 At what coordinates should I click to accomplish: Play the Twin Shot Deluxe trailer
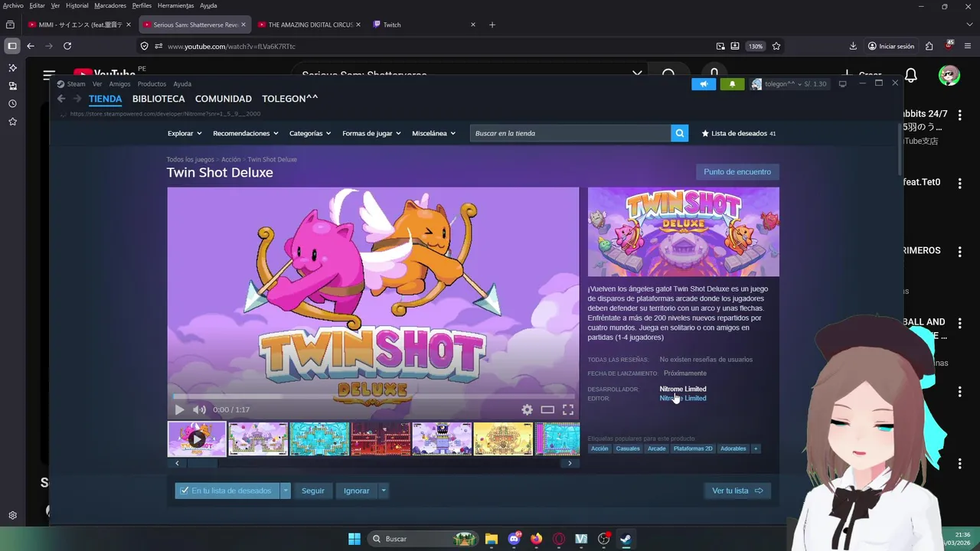[x=180, y=409]
